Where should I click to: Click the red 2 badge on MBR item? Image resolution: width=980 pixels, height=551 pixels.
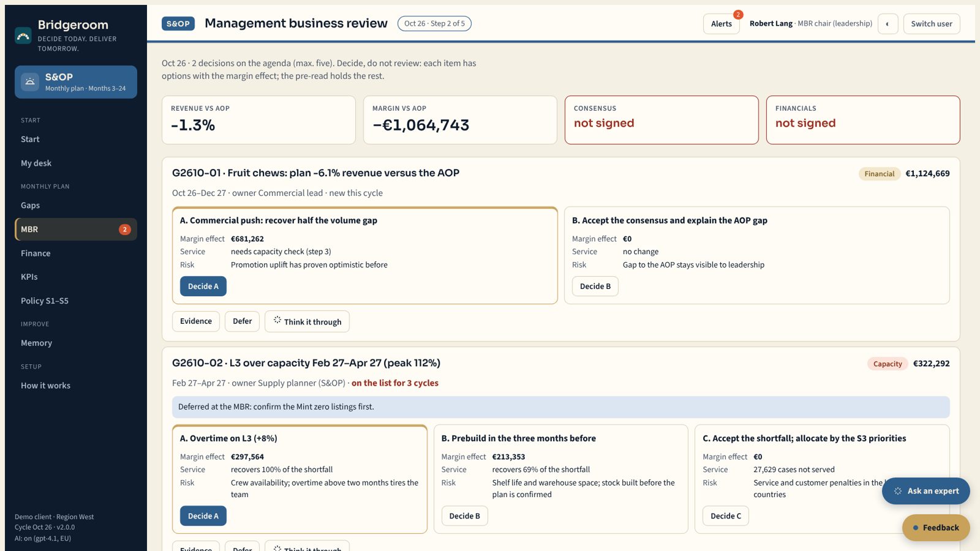[x=125, y=230]
